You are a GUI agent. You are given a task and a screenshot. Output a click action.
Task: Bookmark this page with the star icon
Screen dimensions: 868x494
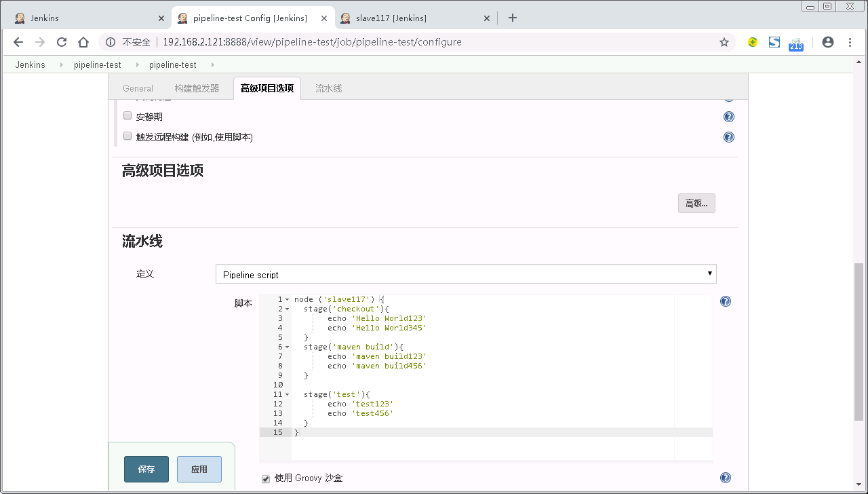click(724, 42)
